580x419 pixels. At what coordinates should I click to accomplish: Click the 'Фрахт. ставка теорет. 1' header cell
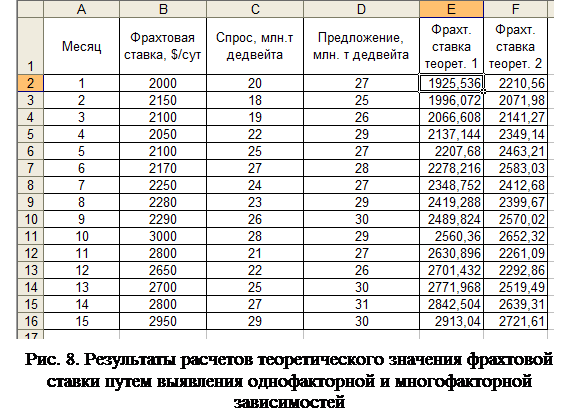point(451,46)
